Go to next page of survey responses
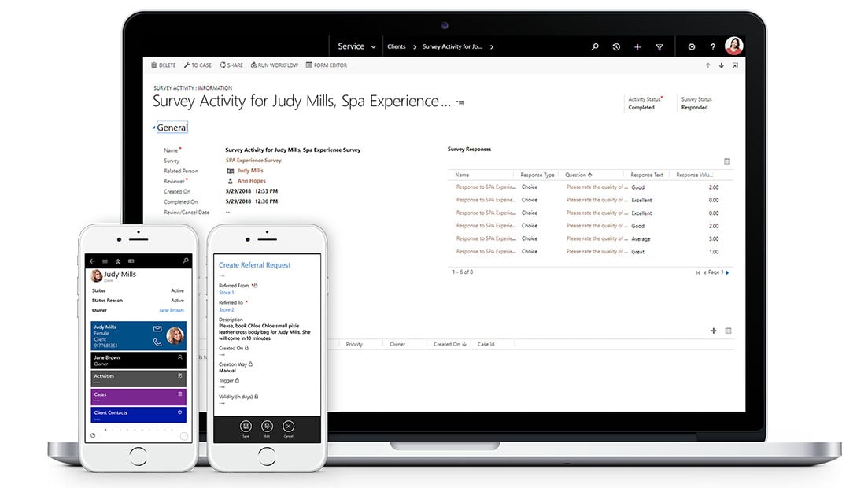Viewport: 868px width, 488px height. [727, 272]
